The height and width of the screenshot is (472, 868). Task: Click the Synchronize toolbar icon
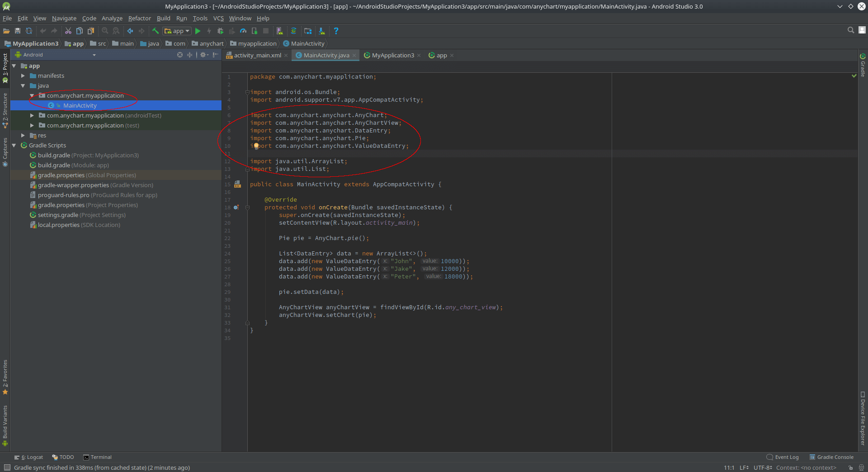coord(29,31)
